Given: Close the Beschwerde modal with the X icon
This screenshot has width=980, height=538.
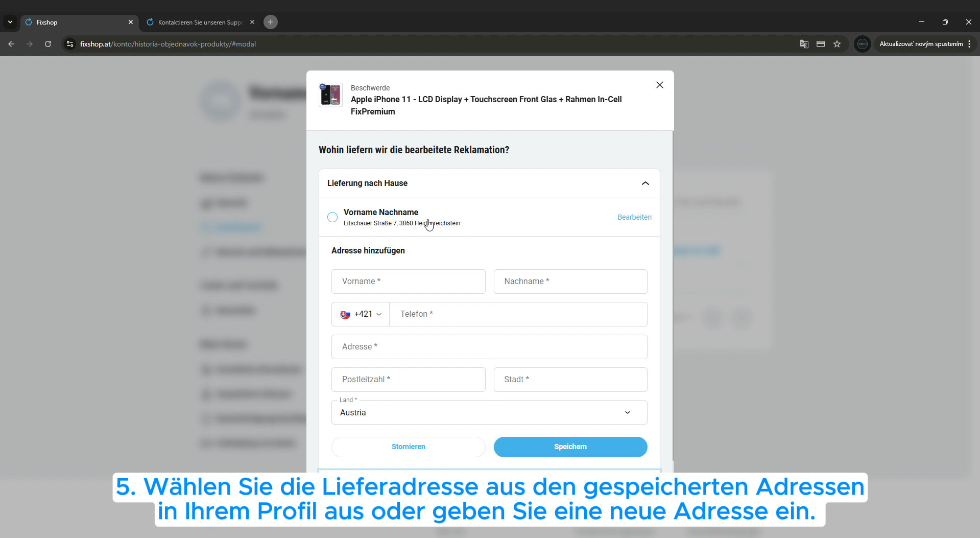Looking at the screenshot, I should point(659,85).
